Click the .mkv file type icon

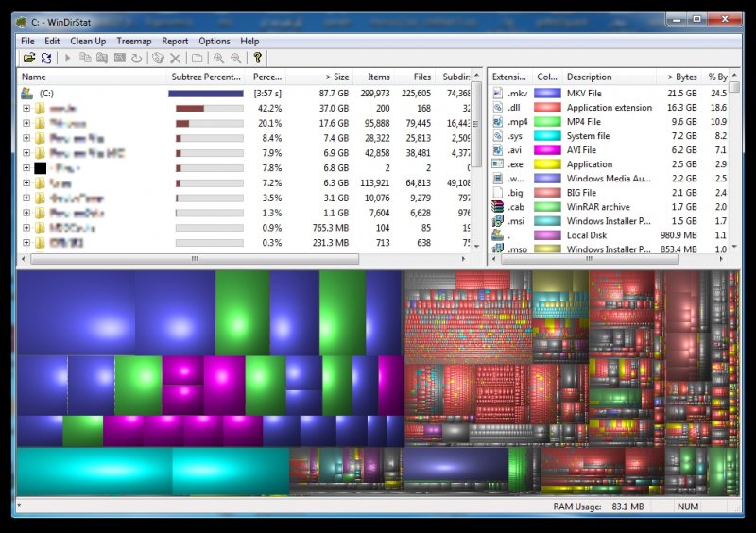click(498, 94)
